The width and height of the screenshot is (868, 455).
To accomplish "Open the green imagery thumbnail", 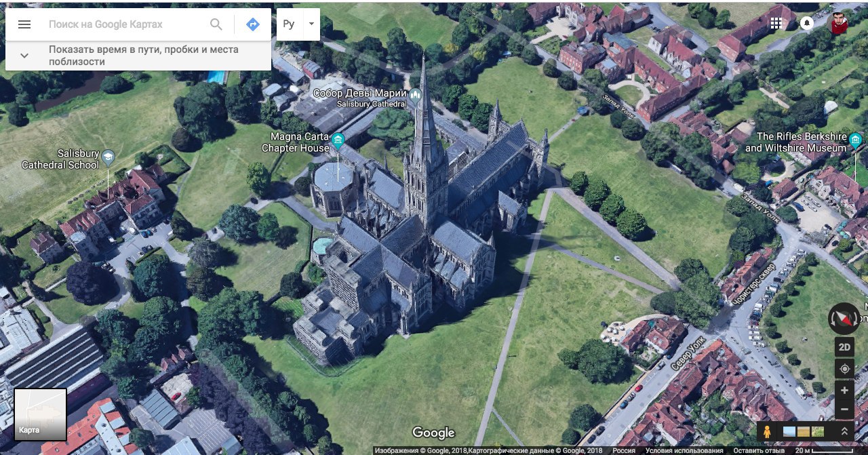I will coord(818,431).
